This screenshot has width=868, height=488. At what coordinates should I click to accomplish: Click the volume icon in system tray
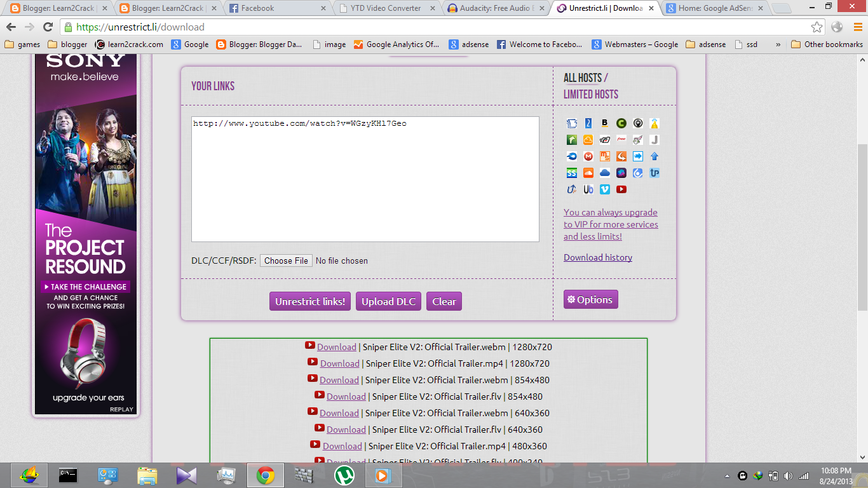(x=789, y=475)
